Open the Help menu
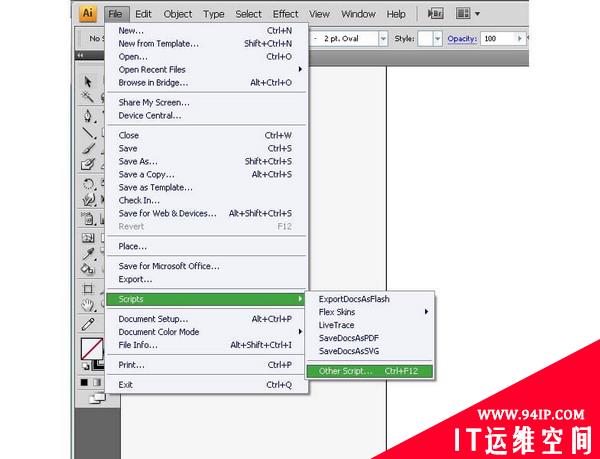The image size is (600, 459). pos(396,14)
